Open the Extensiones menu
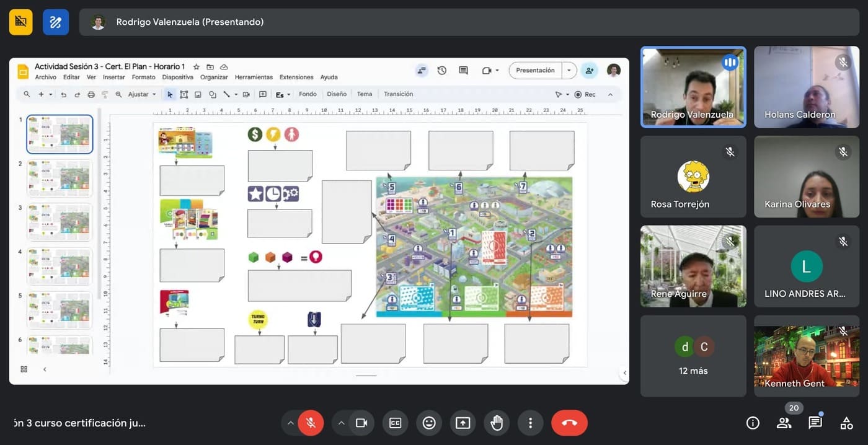This screenshot has height=445, width=868. pos(296,77)
